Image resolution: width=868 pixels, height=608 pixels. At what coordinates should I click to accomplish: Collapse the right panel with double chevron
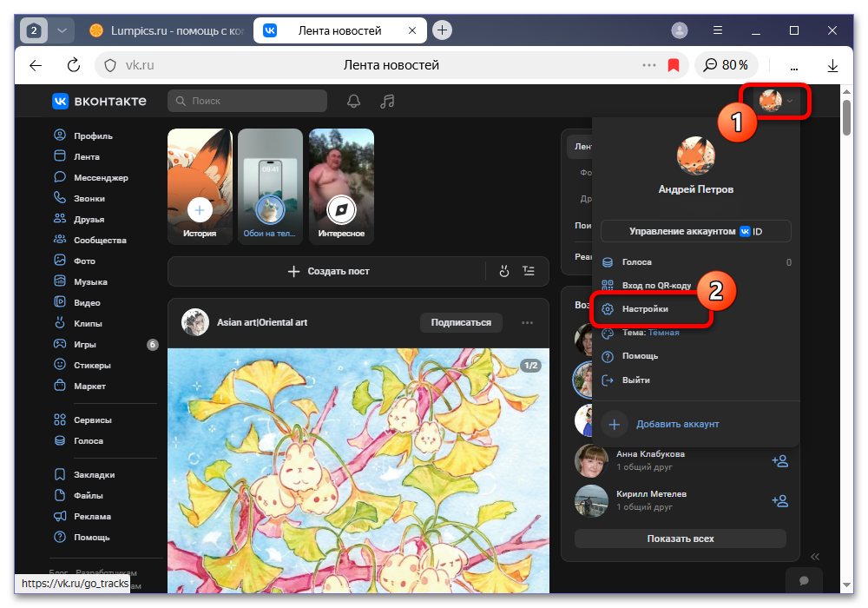pyautogui.click(x=815, y=557)
